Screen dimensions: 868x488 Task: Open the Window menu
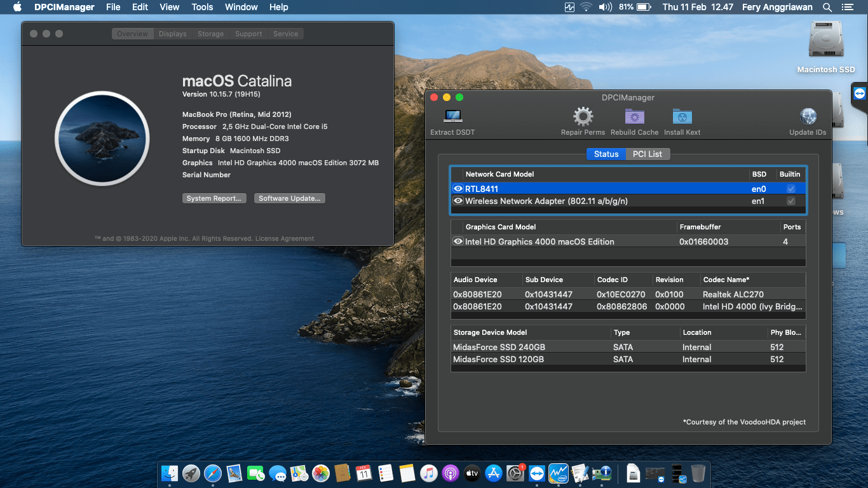(241, 7)
